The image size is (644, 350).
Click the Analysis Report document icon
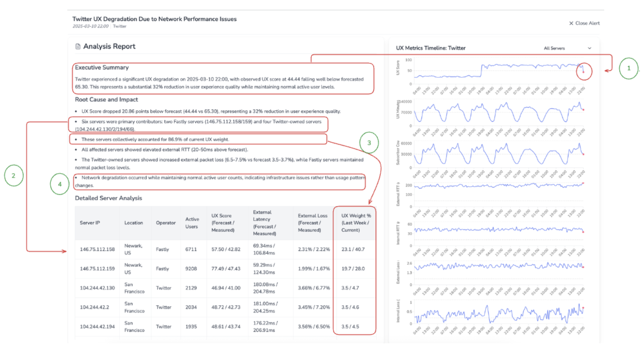(x=78, y=47)
